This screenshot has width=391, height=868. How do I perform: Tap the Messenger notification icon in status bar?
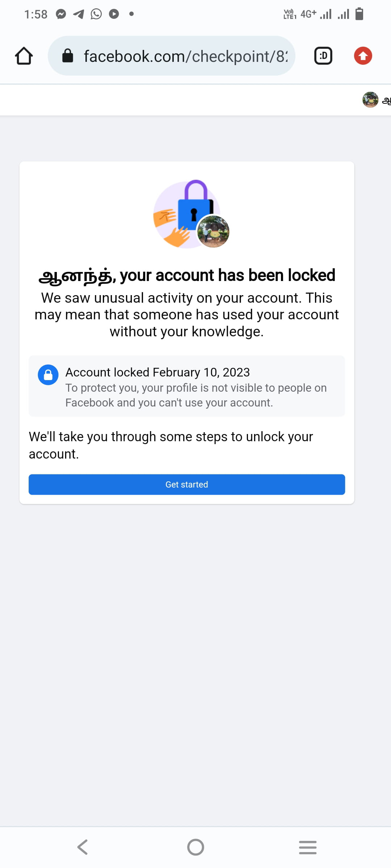tap(61, 14)
